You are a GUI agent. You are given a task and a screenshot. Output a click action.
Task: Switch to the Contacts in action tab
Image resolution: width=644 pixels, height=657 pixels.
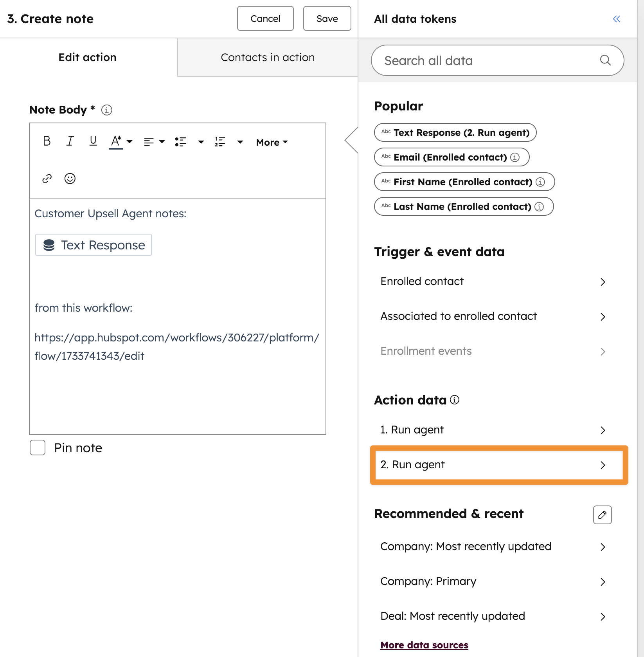268,57
